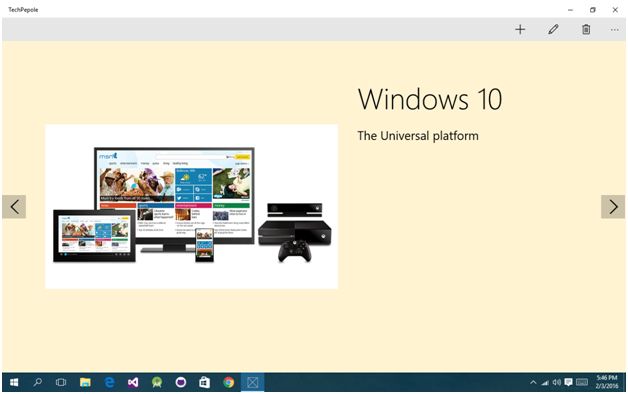Viewport: 628px width, 394px height.
Task: Go to previous slide with left arrow
Action: pyautogui.click(x=14, y=207)
